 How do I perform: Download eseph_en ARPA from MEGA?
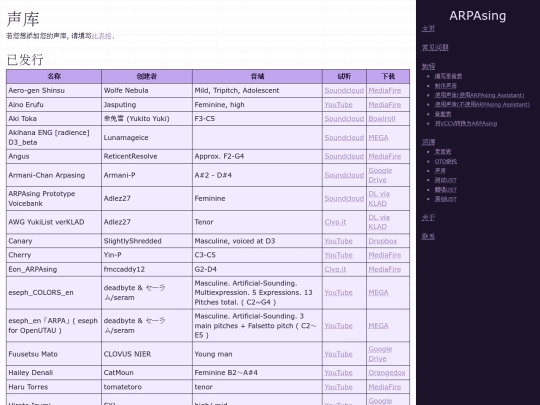pos(378,326)
